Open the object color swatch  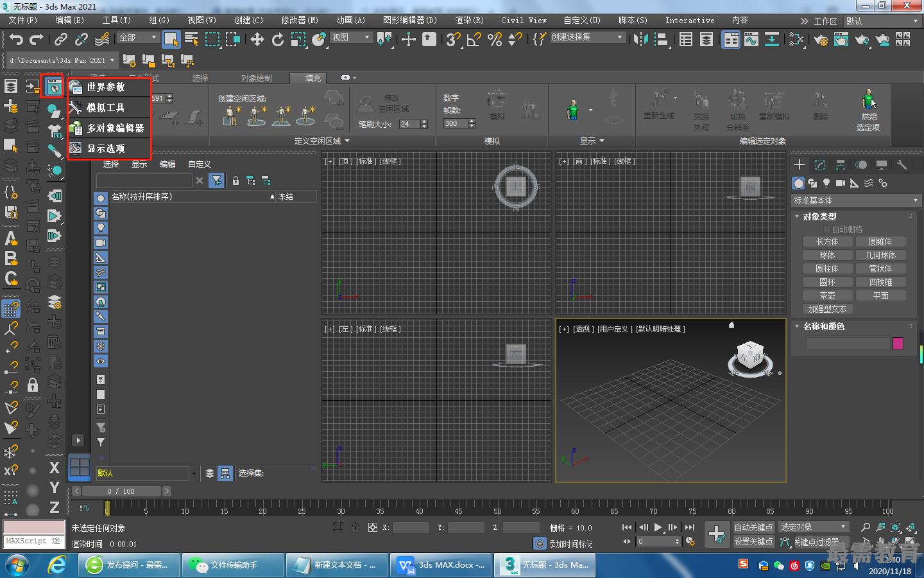pos(898,344)
